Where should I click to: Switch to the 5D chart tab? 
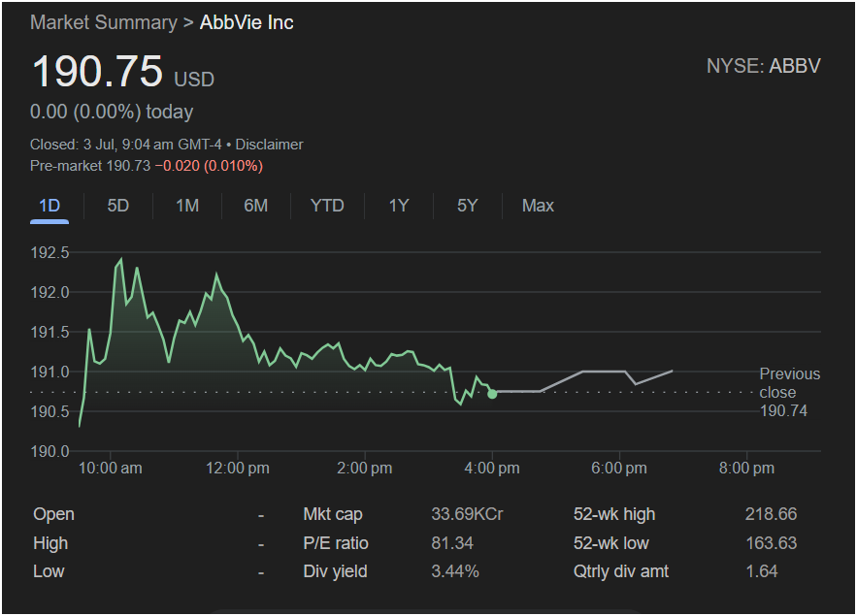(x=118, y=206)
